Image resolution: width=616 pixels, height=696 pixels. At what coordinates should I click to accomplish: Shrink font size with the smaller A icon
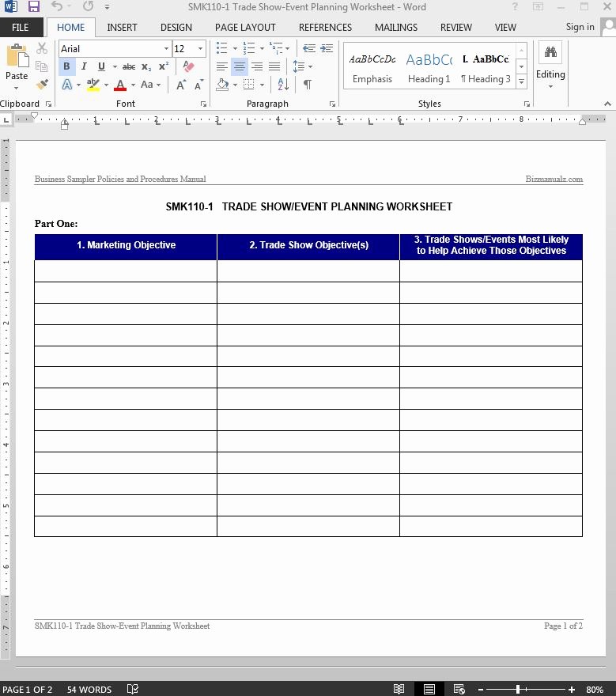click(x=198, y=85)
